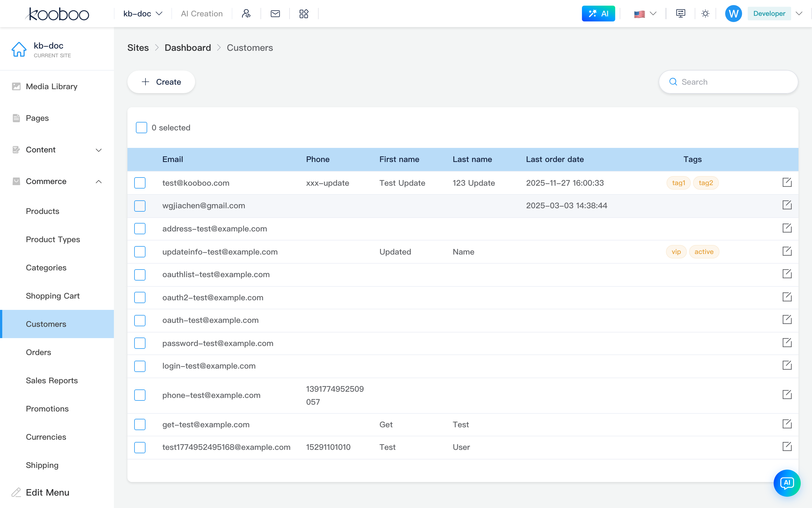Click the W user avatar

pos(734,14)
